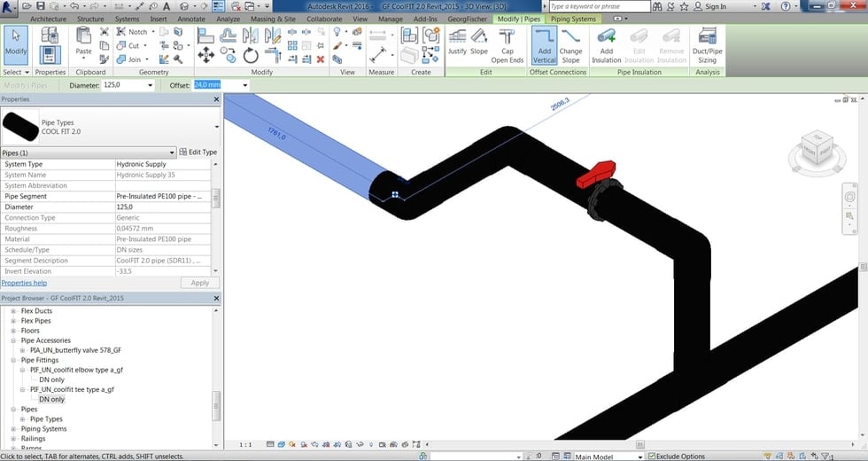Screen dimensions: 868x461
Task: Click the Text tool 'A' in quick toolbar
Action: click(168, 6)
